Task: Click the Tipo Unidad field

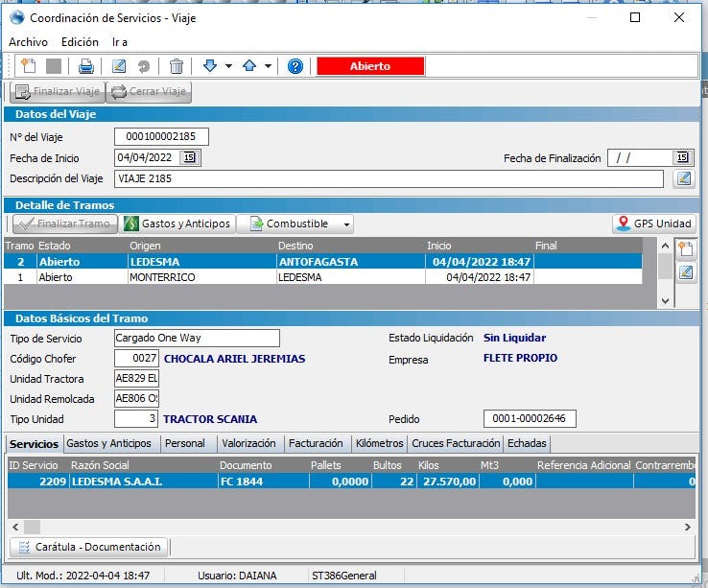Action: pyautogui.click(x=136, y=418)
